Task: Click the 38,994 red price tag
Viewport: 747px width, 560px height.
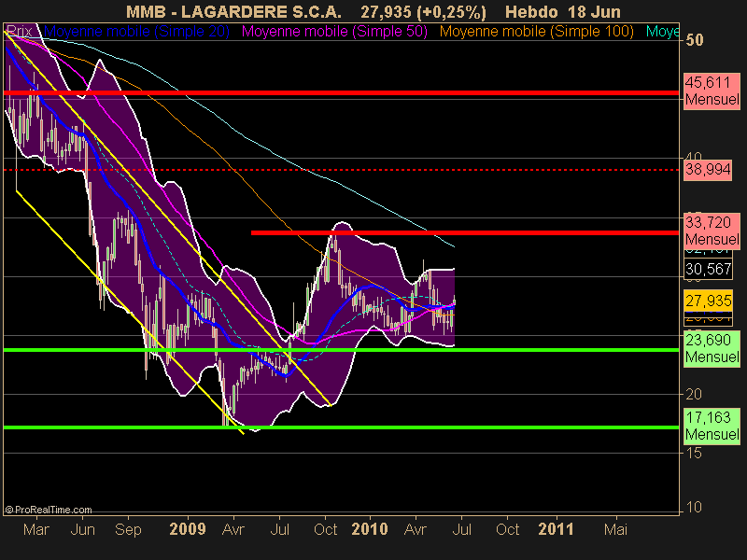Action: point(708,170)
